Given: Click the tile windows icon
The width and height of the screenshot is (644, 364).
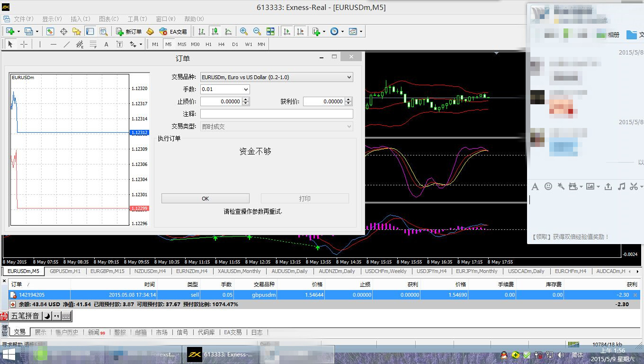Looking at the screenshot, I should pyautogui.click(x=270, y=32).
